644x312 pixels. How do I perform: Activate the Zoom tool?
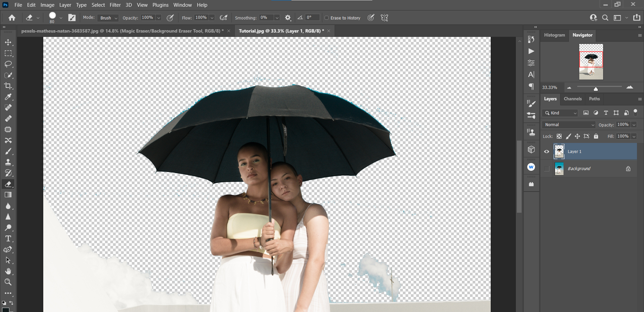[8, 282]
